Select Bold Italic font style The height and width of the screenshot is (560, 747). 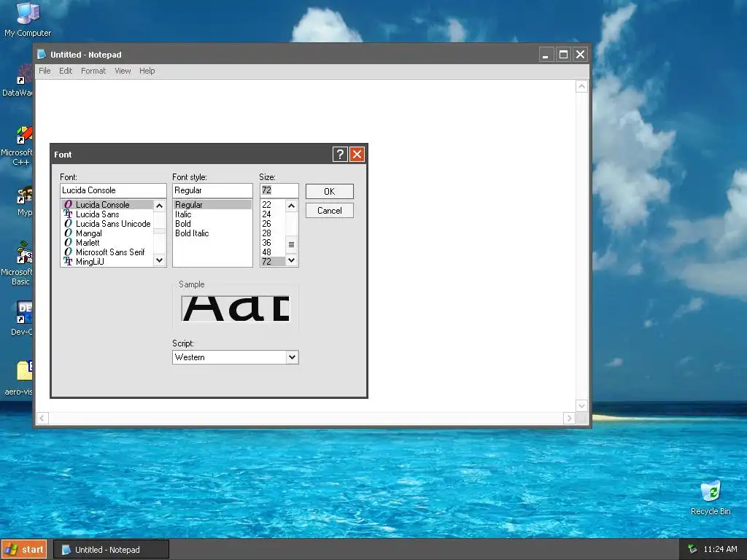point(212,233)
